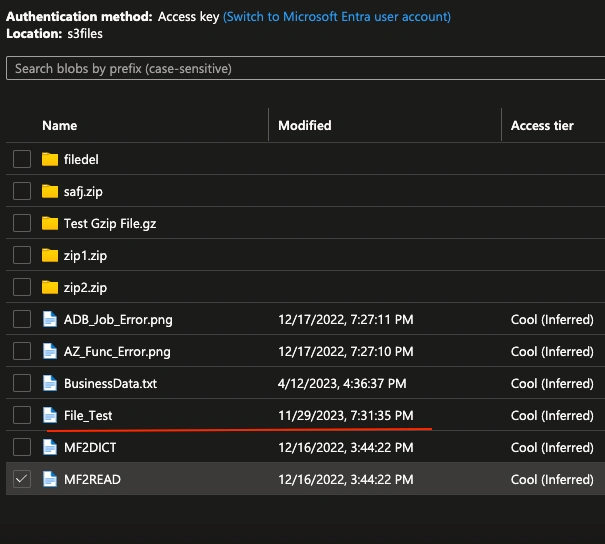This screenshot has width=605, height=544.
Task: Click the MF2DICT blob file icon
Action: click(x=50, y=447)
